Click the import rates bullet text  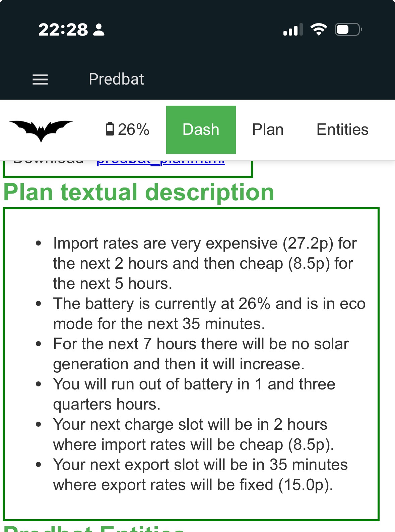coord(205,263)
